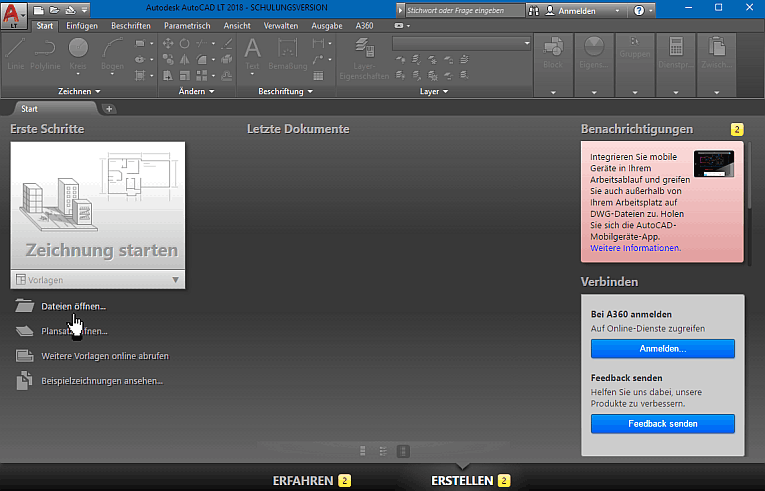This screenshot has height=491, width=765.
Task: Click the large Text tool icon
Action: pos(252,48)
